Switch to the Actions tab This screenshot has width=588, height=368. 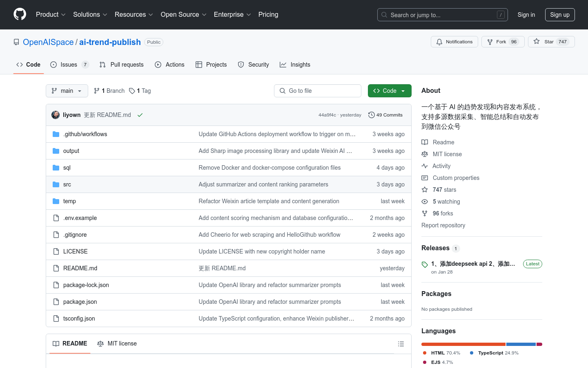pyautogui.click(x=170, y=65)
